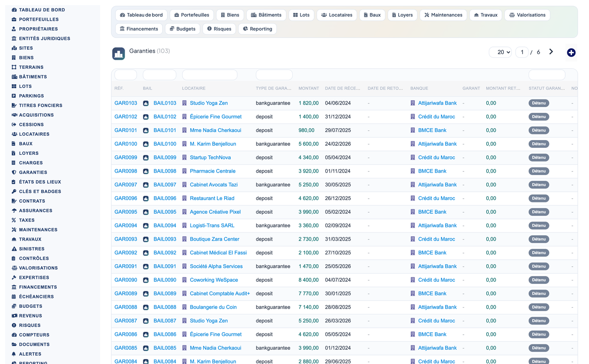
Task: Click Détenu status badge in GAR0091 row
Action: [538, 266]
